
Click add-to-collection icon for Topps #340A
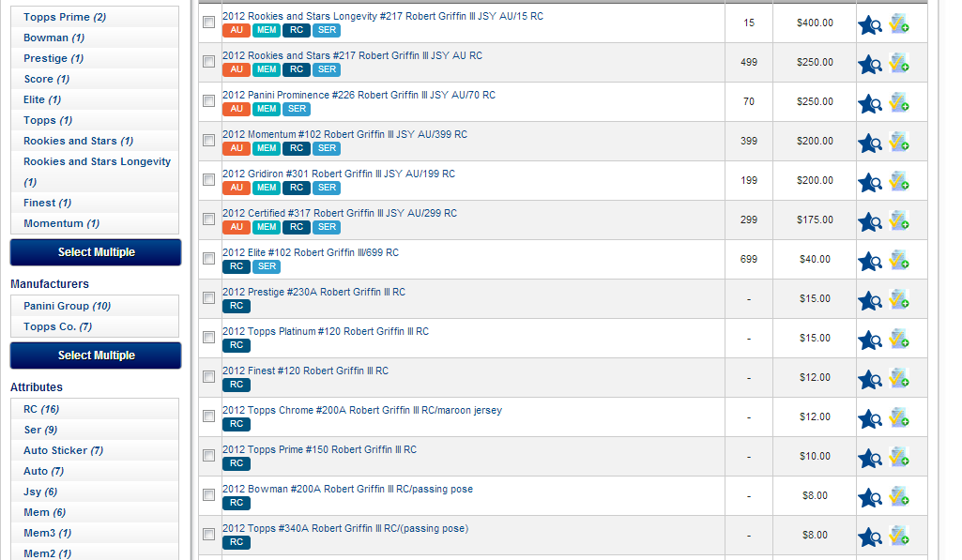point(899,535)
